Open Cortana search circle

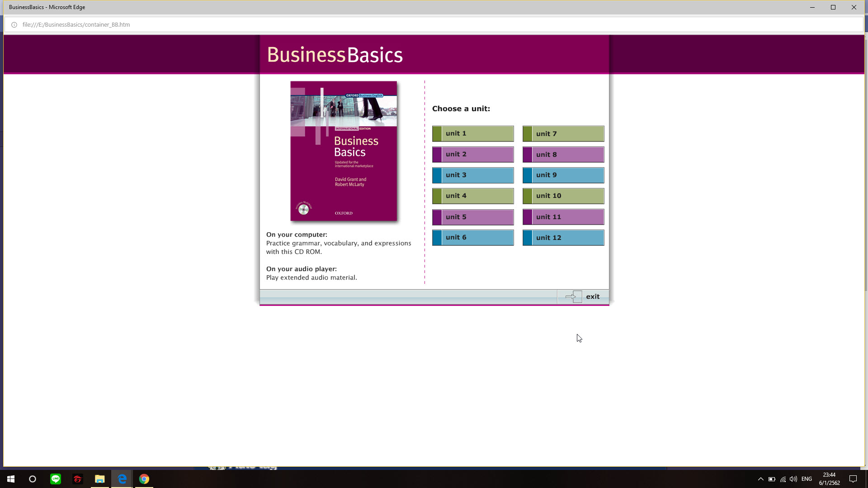(33, 479)
